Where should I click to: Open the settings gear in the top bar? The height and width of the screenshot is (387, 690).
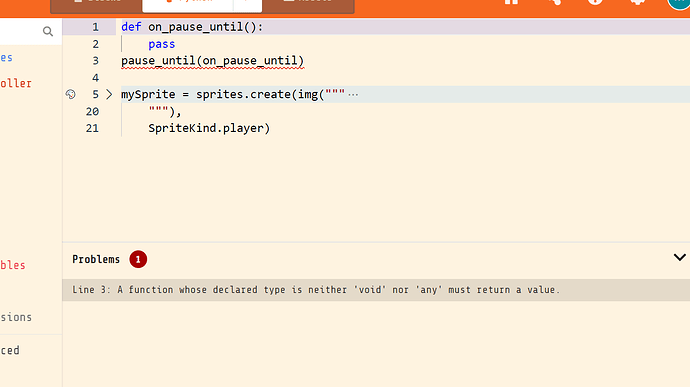pyautogui.click(x=638, y=2)
